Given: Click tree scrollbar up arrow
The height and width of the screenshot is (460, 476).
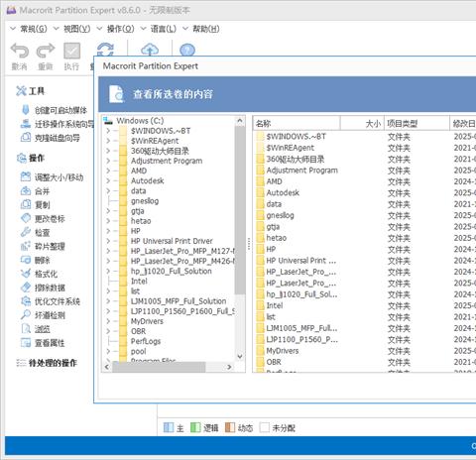Looking at the screenshot, I should pos(240,121).
